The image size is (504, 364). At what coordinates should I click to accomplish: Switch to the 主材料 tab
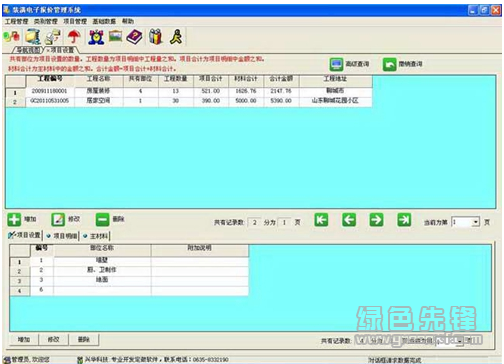(96, 236)
